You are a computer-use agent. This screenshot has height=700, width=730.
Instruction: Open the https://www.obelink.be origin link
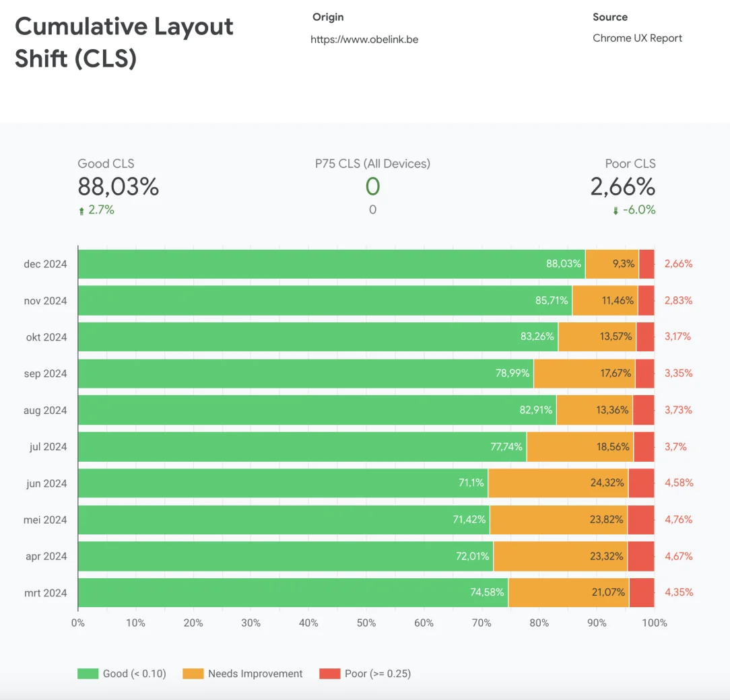coord(364,40)
